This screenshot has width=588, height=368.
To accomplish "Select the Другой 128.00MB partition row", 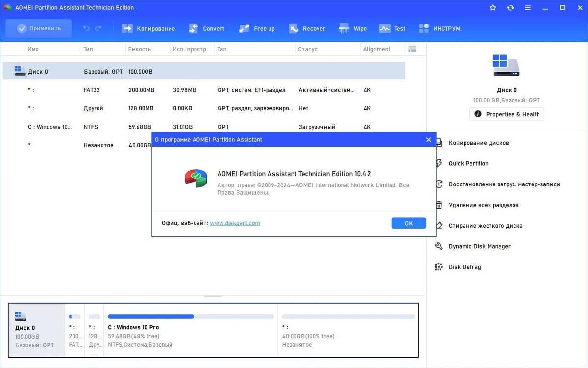I will click(x=204, y=108).
